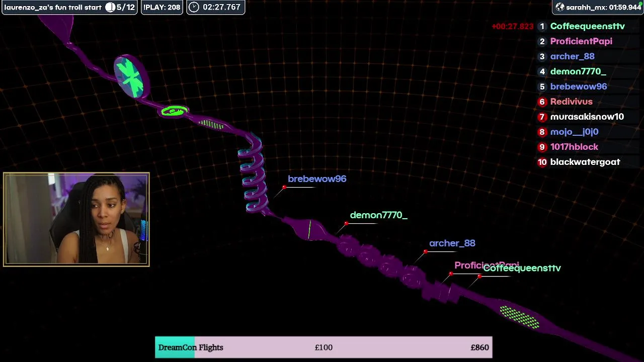Select Coffeequeensttv in the leaderboard

point(587,26)
